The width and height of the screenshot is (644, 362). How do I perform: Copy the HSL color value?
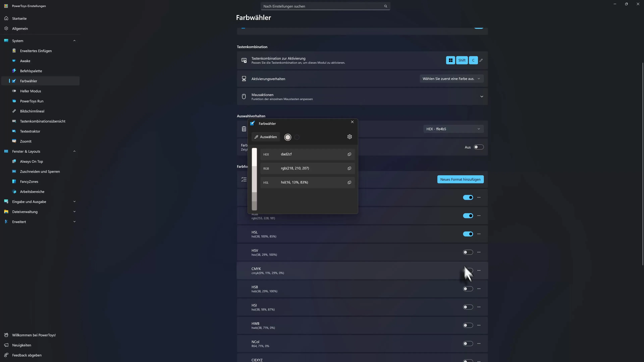[x=349, y=182]
